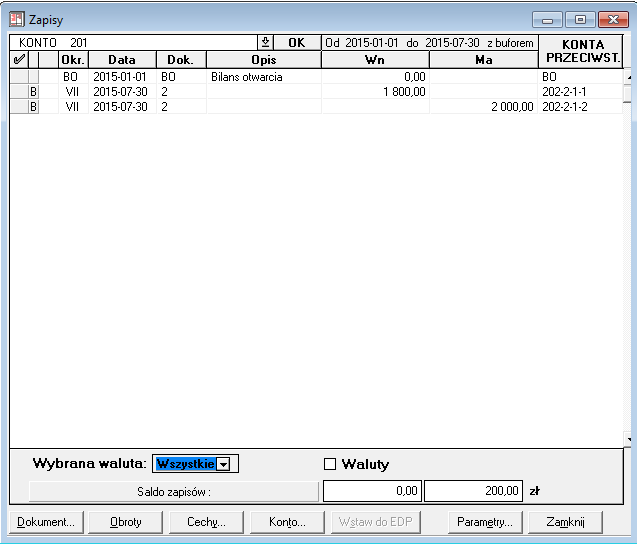The width and height of the screenshot is (637, 544).
Task: Open the Wybrana waluta dropdown
Action: tap(223, 464)
